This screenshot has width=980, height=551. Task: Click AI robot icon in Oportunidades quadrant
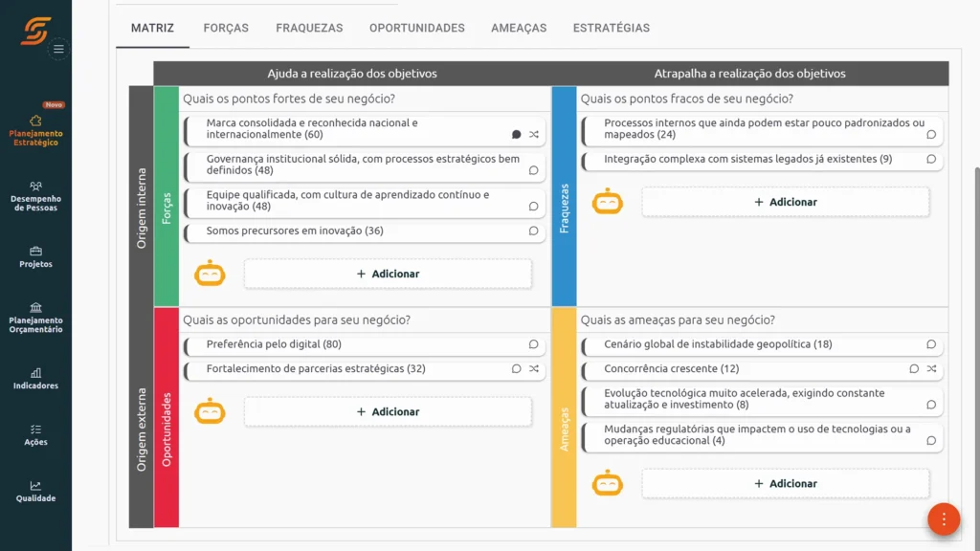tap(210, 411)
